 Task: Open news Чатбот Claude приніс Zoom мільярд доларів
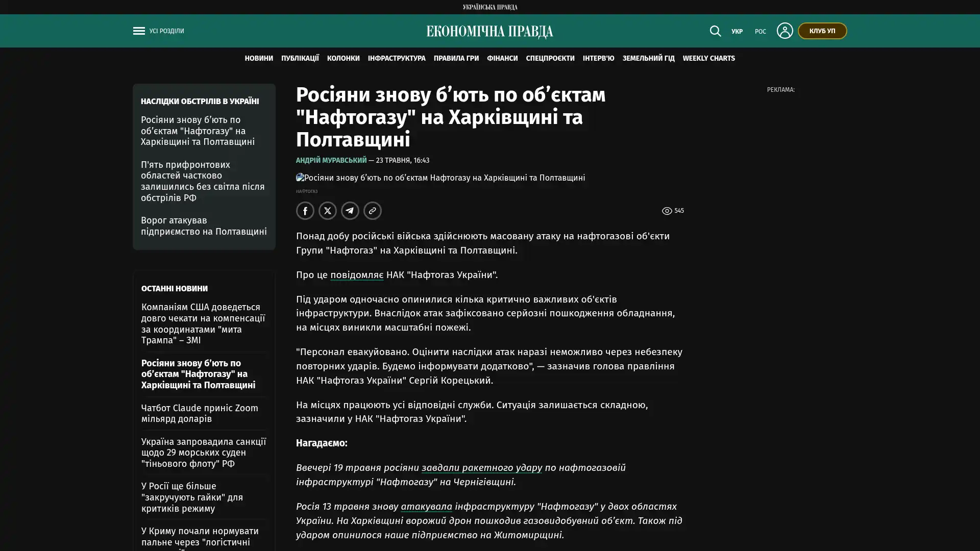click(200, 413)
